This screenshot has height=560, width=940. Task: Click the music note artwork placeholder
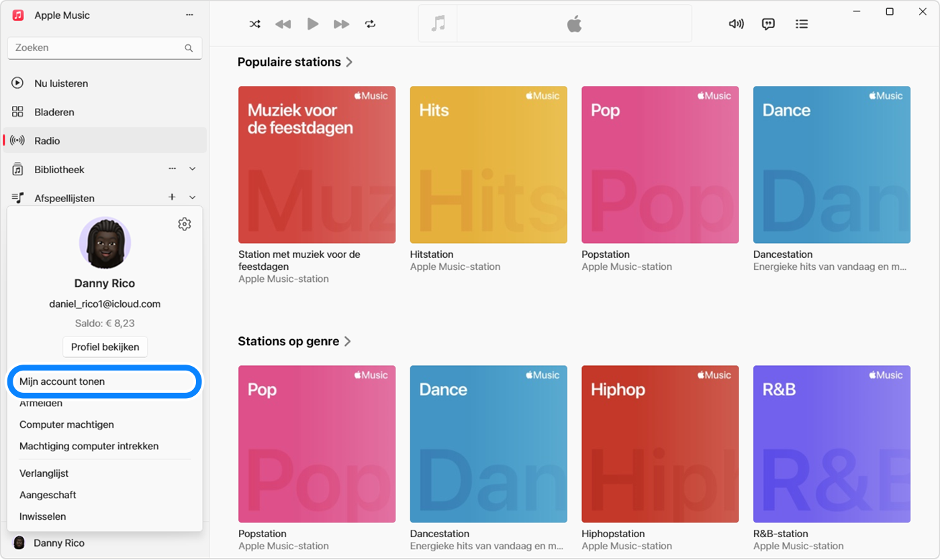438,24
